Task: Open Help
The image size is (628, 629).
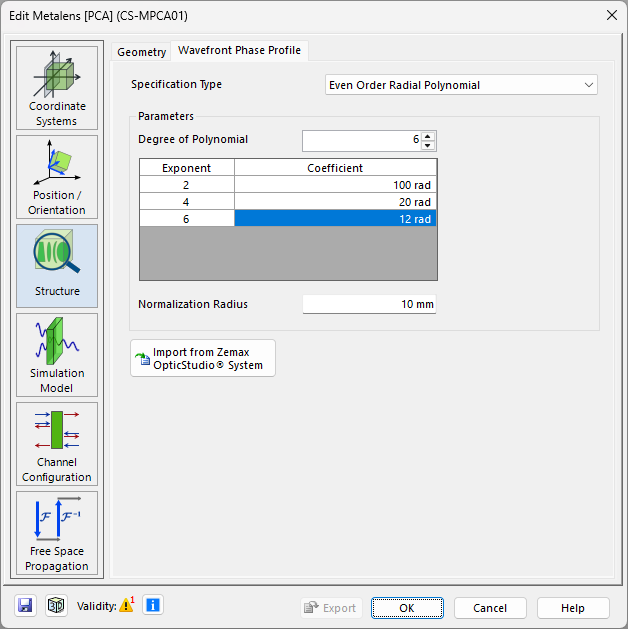Action: 573,608
